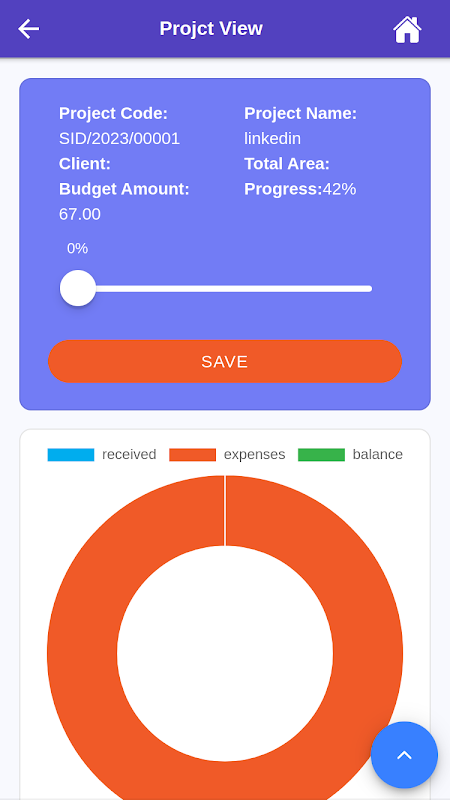Toggle the expenses legend entry
The width and height of the screenshot is (450, 800).
click(227, 454)
